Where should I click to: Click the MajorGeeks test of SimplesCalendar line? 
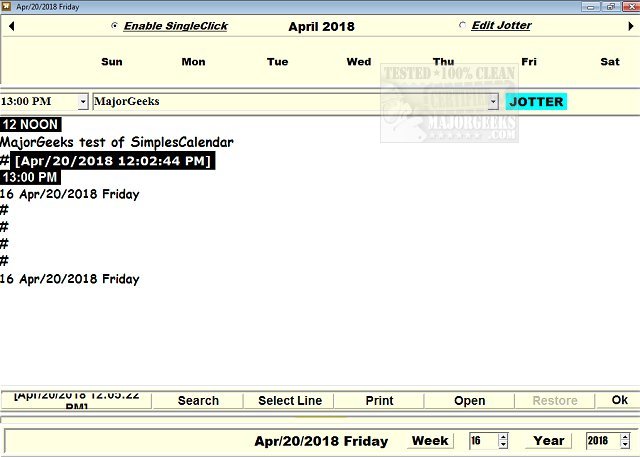[x=117, y=142]
